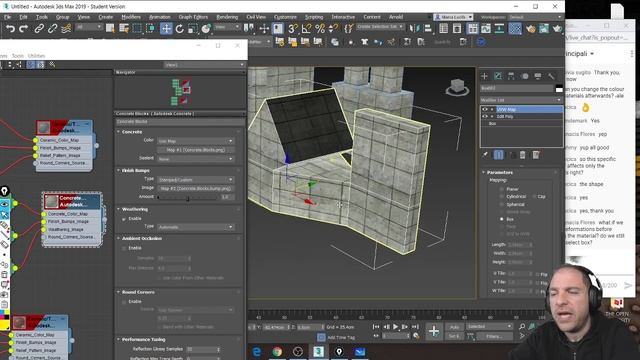
Task: Open the Arnold menu
Action: [x=396, y=17]
